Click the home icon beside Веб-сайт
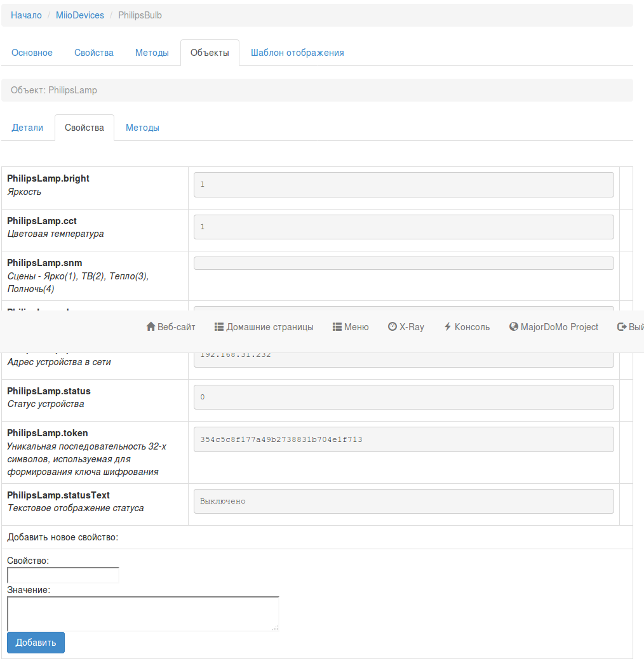 coord(151,327)
